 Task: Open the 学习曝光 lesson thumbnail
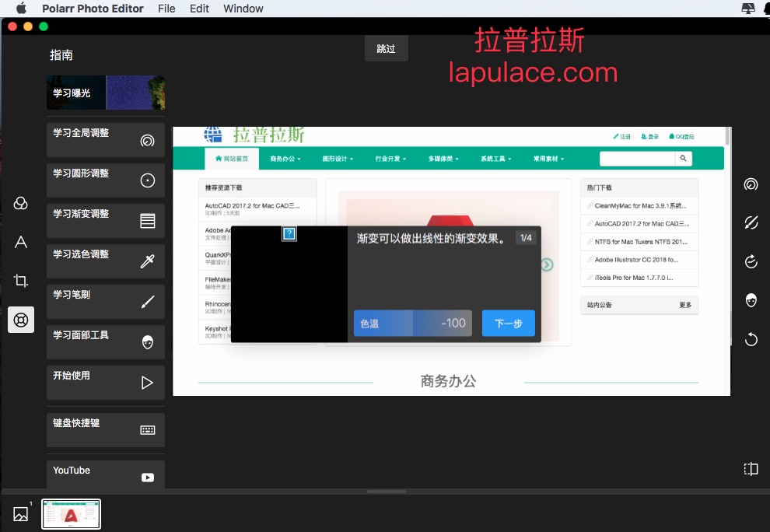(x=106, y=93)
